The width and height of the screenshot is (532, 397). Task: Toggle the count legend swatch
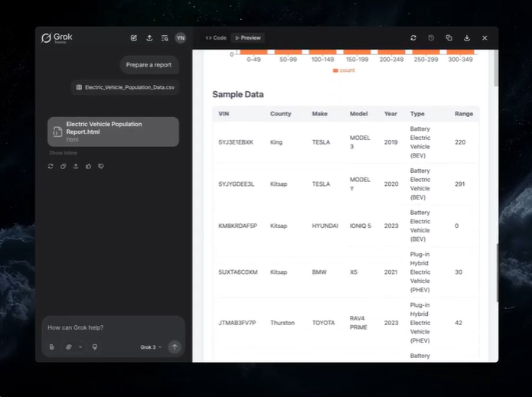[x=335, y=70]
